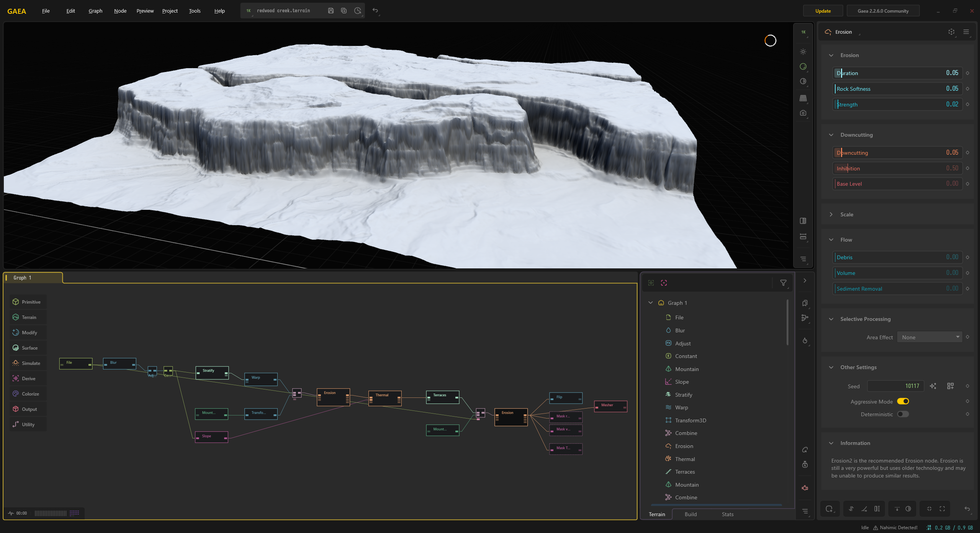The image size is (980, 533).
Task: Select Transform3D in the node list
Action: click(x=690, y=420)
